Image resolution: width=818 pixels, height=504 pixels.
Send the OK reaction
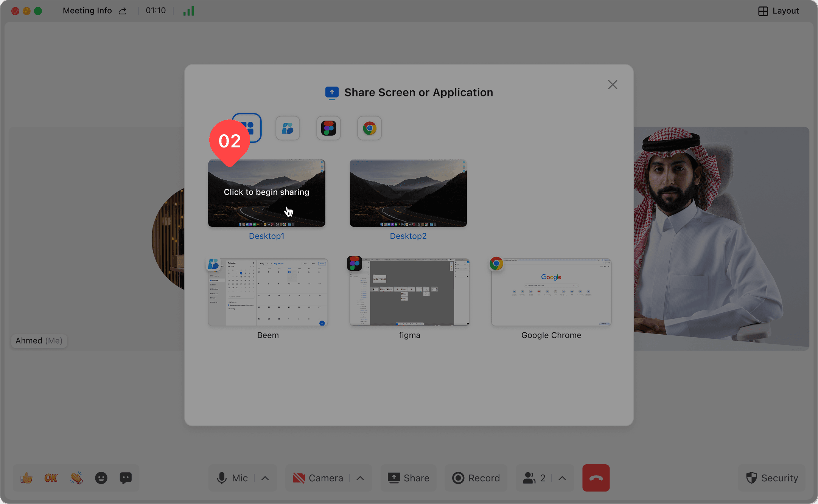(x=51, y=478)
